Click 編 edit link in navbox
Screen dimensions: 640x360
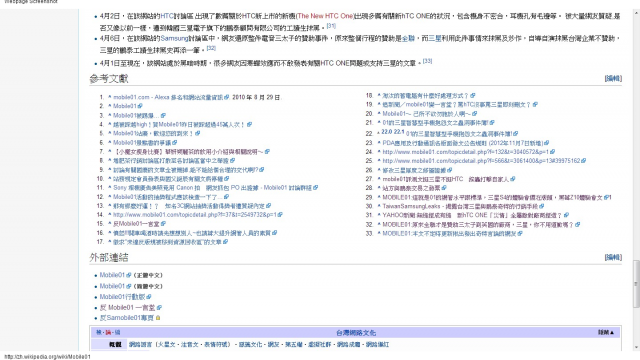[x=117, y=333]
